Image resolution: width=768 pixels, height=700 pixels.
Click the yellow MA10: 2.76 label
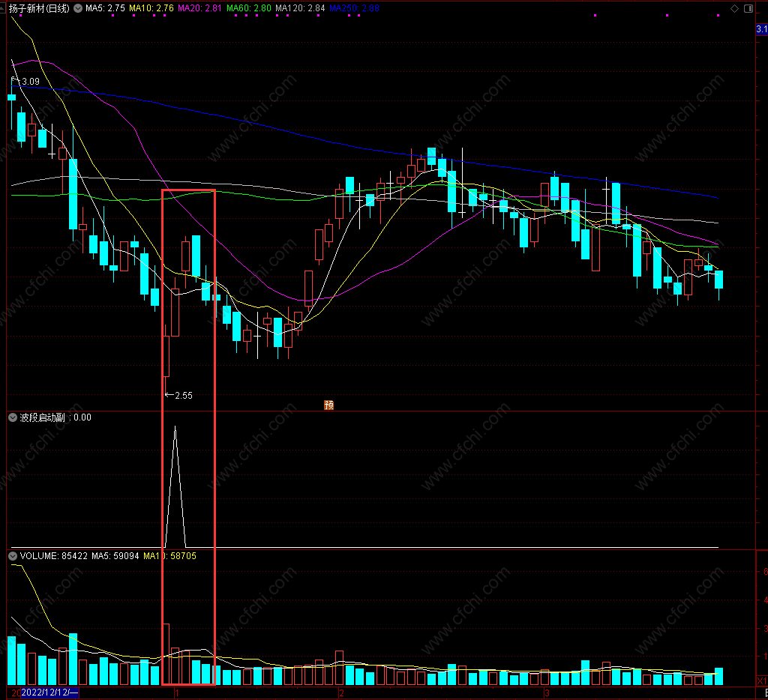point(151,8)
